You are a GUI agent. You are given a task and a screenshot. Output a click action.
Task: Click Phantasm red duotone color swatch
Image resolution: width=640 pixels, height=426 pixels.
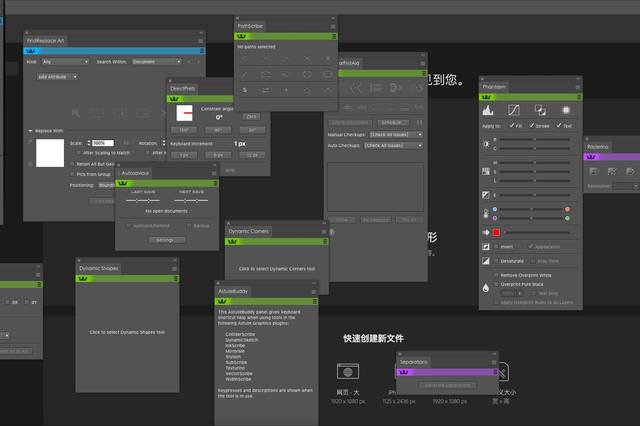click(496, 232)
